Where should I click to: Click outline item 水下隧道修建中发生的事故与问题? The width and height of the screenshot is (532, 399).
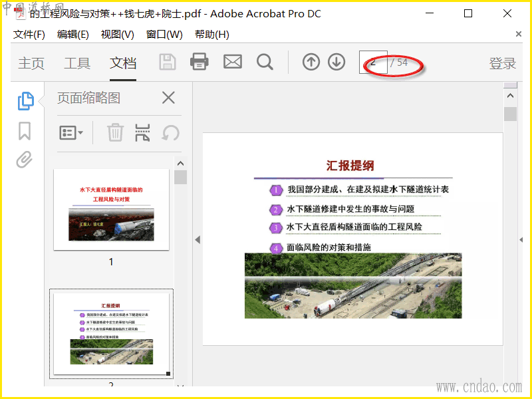click(x=350, y=209)
